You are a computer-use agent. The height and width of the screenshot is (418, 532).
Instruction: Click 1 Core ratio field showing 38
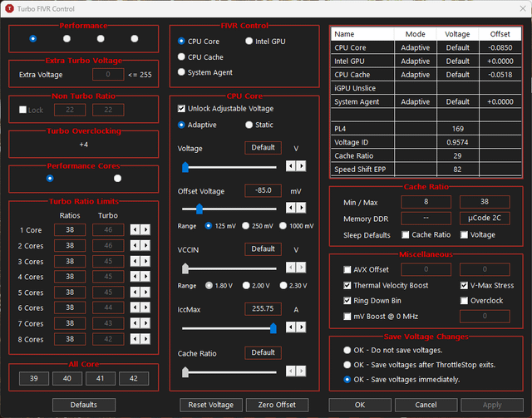pyautogui.click(x=70, y=230)
